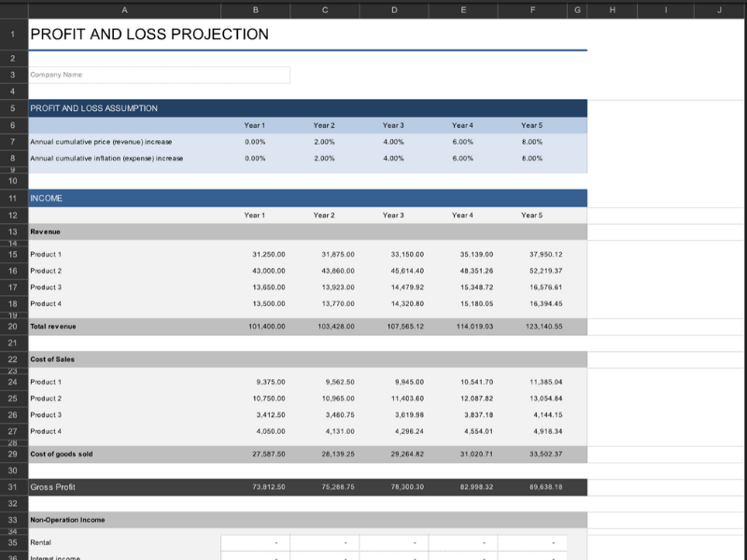
Task: Select column B header
Action: pos(255,9)
